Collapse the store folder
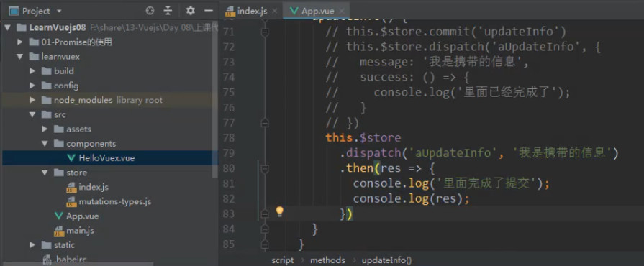 45,173
